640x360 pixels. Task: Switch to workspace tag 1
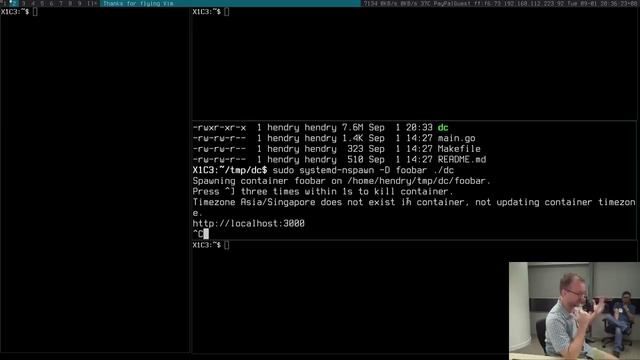(4, 3)
